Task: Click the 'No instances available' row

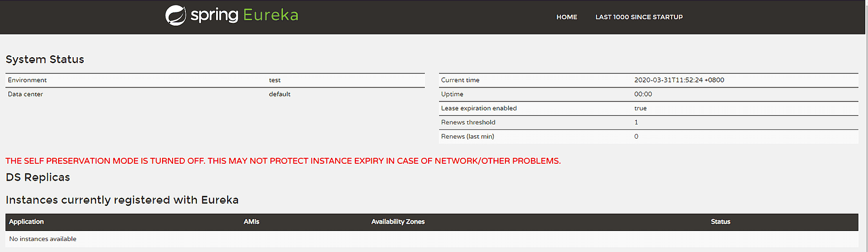Action: 432,239
